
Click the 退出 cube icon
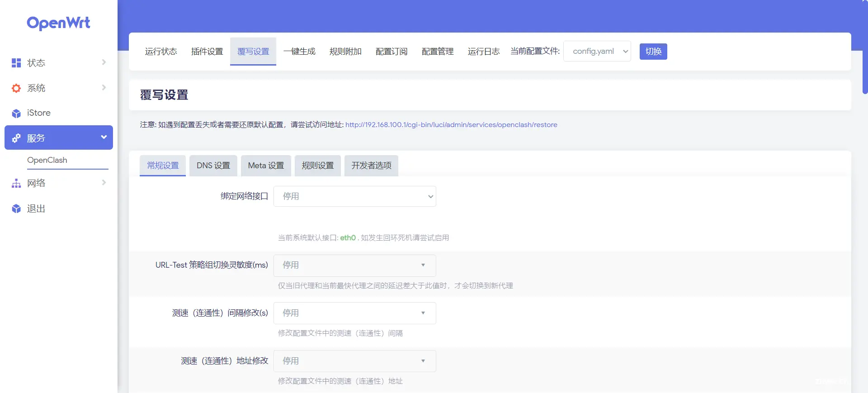16,208
